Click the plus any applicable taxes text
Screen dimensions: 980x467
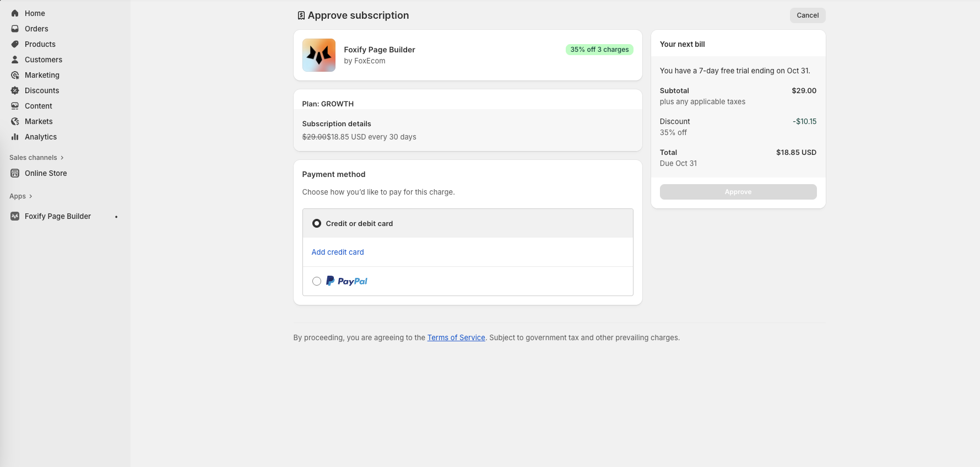coord(702,101)
